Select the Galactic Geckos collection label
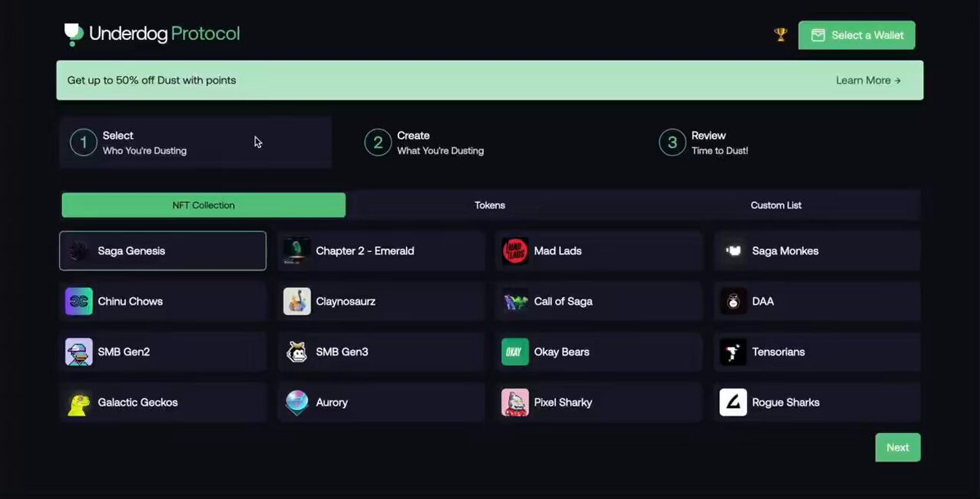 point(137,402)
